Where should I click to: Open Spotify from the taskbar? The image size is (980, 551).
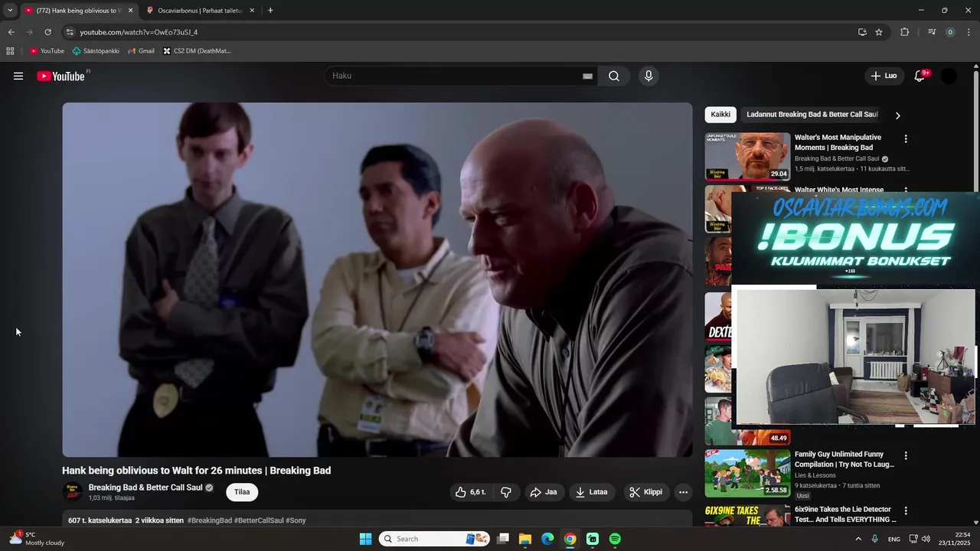point(615,539)
